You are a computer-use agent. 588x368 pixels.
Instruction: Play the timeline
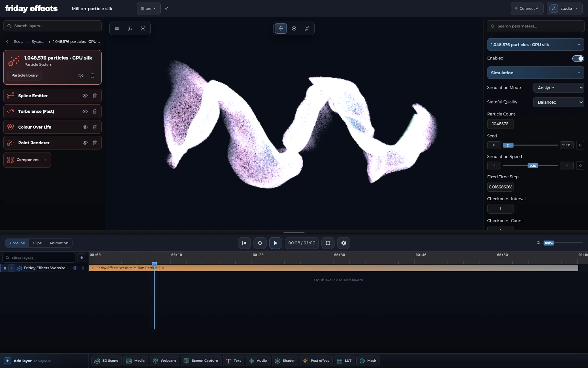pyautogui.click(x=276, y=243)
